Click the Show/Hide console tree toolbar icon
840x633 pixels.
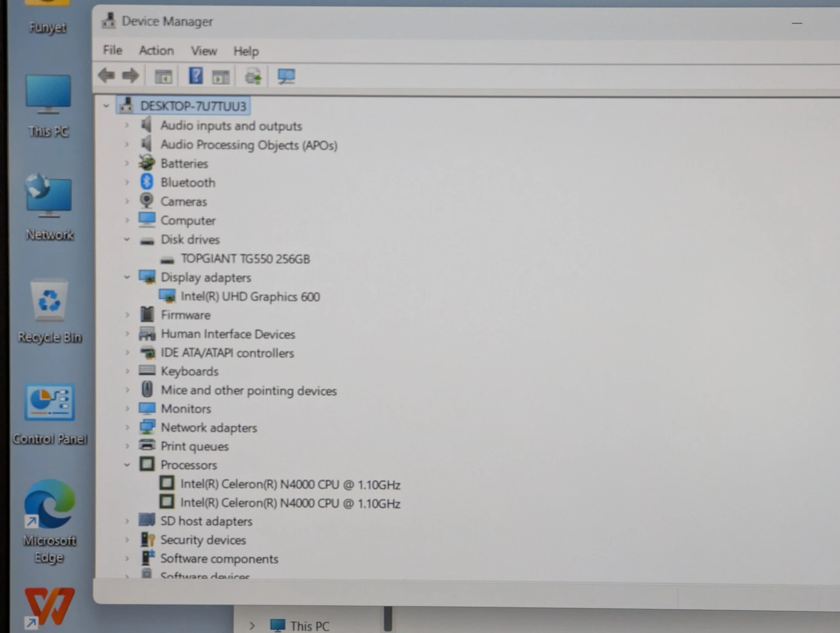(163, 77)
